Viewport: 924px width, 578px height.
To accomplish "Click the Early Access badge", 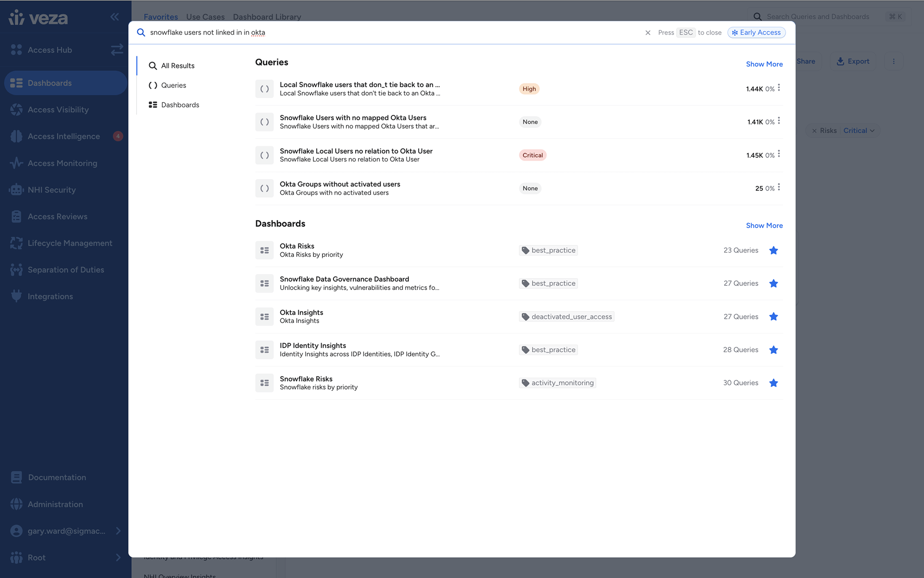I will [x=756, y=32].
